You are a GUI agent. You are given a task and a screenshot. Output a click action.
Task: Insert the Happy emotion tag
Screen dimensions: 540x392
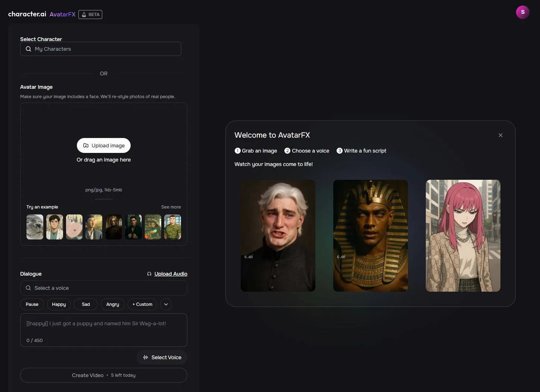(x=59, y=304)
